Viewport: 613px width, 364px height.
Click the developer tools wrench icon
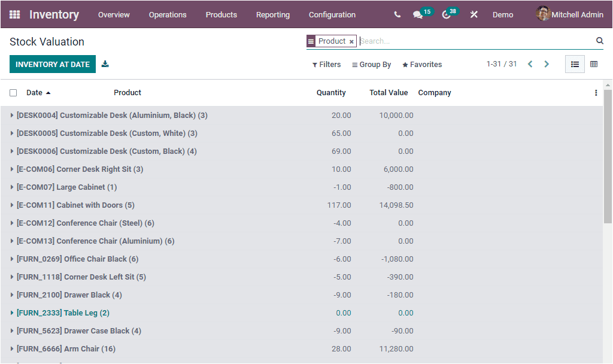tap(474, 14)
